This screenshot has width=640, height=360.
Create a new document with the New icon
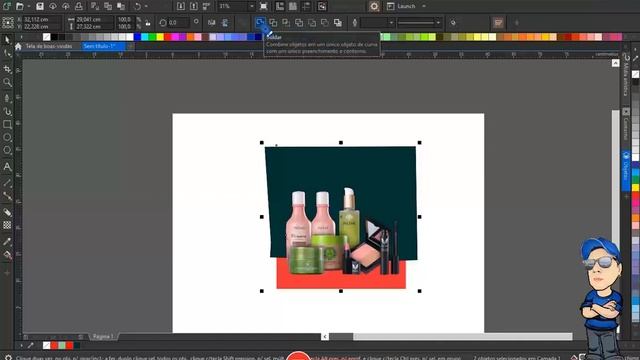[7, 6]
